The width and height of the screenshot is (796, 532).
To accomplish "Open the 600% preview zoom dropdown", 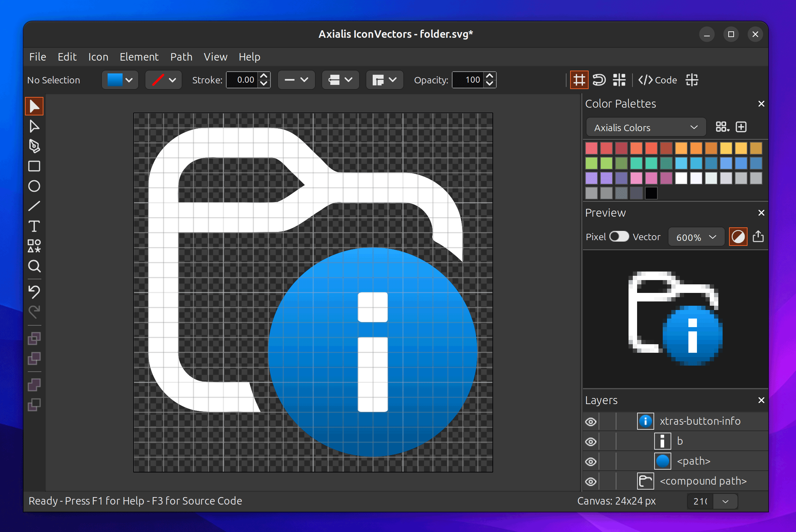I will (696, 237).
